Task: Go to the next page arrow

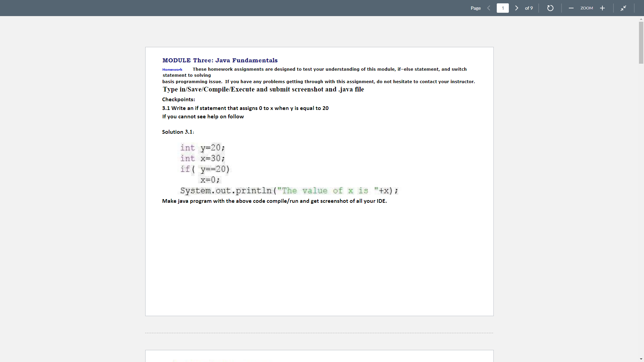Action: coord(517,8)
